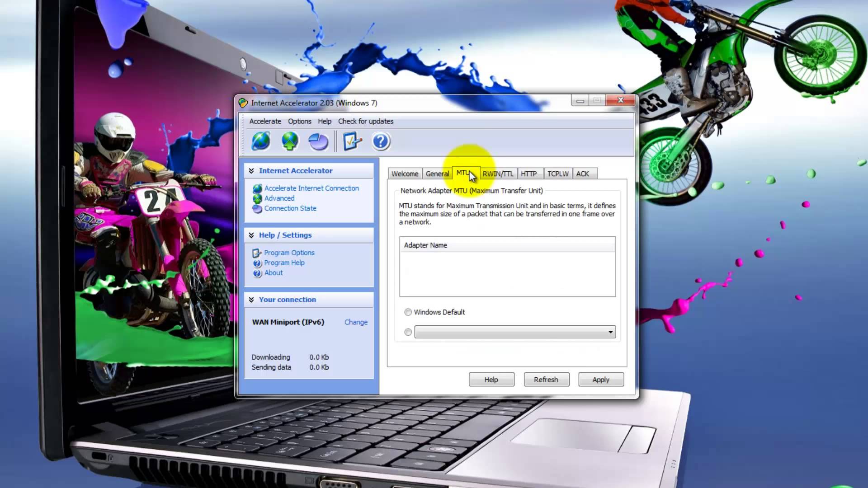
Task: Click the Sending data 0.0 Kb value
Action: pyautogui.click(x=319, y=367)
